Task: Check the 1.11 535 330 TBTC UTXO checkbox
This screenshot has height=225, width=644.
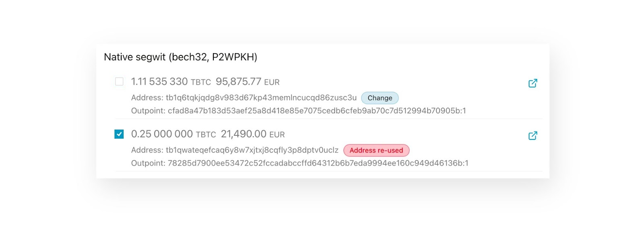Action: (119, 82)
